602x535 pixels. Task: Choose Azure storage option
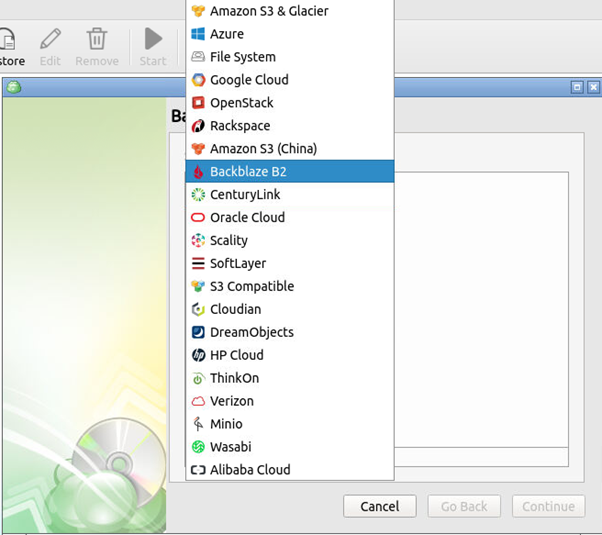point(290,34)
